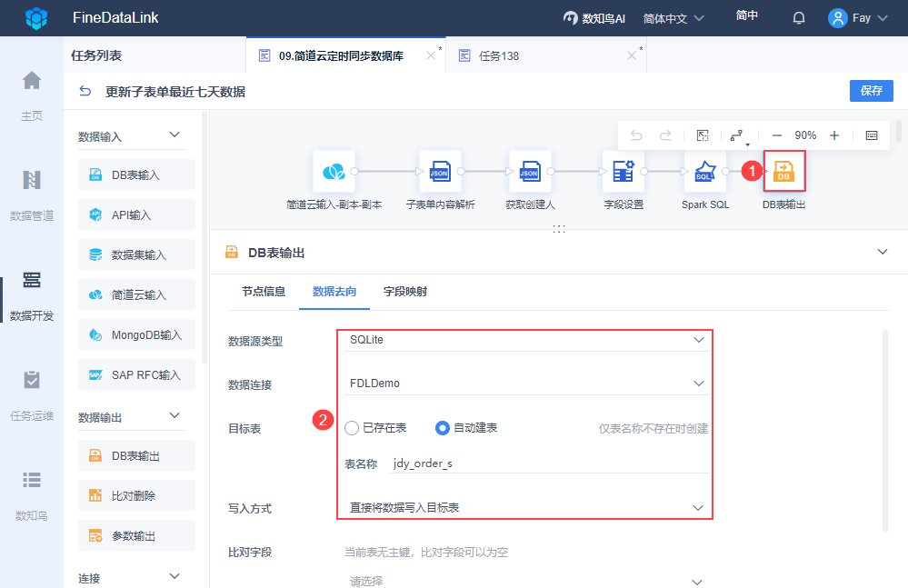
Task: Click the 90% zoom level value
Action: point(805,135)
